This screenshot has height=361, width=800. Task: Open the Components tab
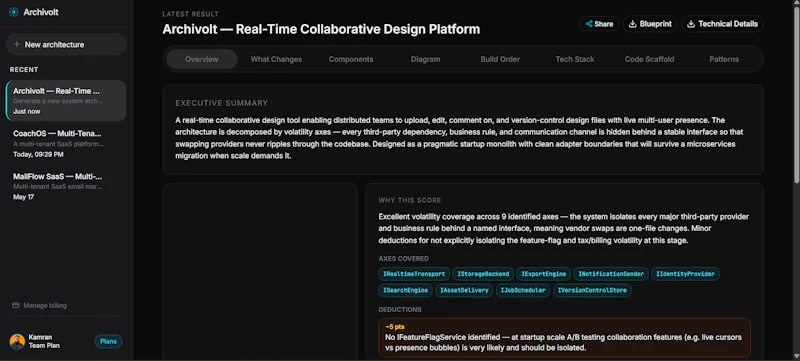tap(351, 59)
